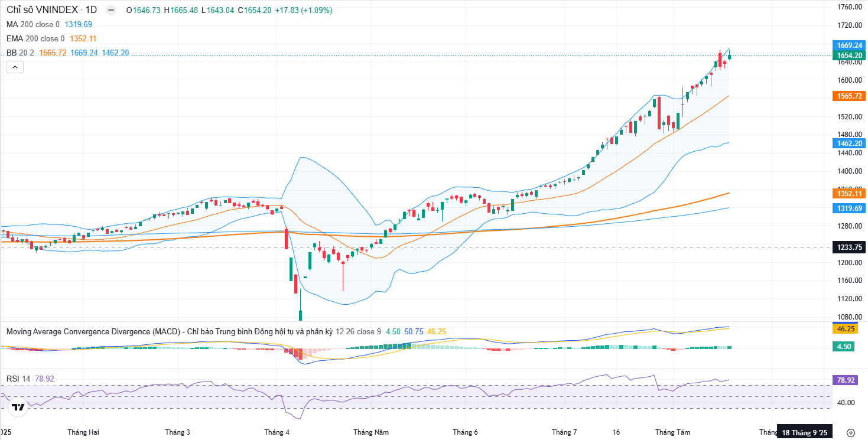Click the Tháng 4 time axis label

(277, 432)
